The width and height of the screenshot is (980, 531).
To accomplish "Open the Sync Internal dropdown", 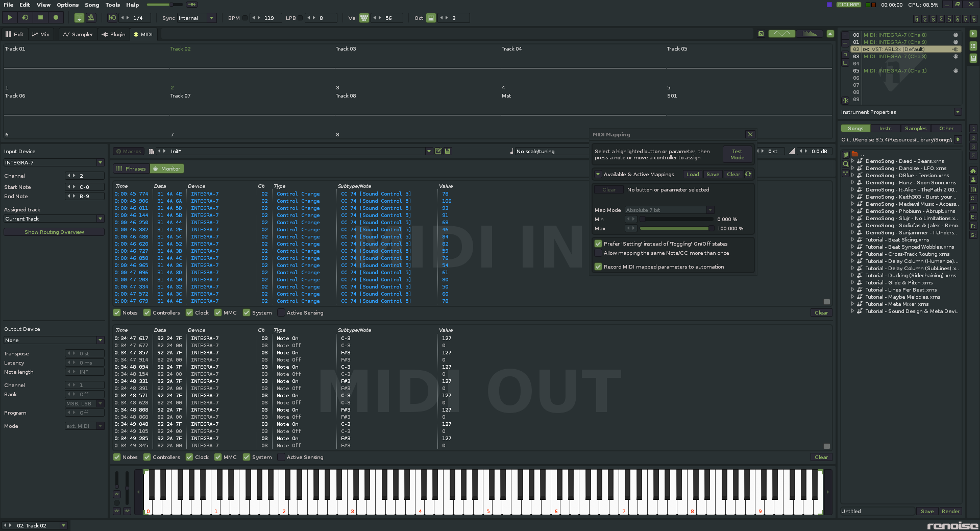I will coord(197,18).
